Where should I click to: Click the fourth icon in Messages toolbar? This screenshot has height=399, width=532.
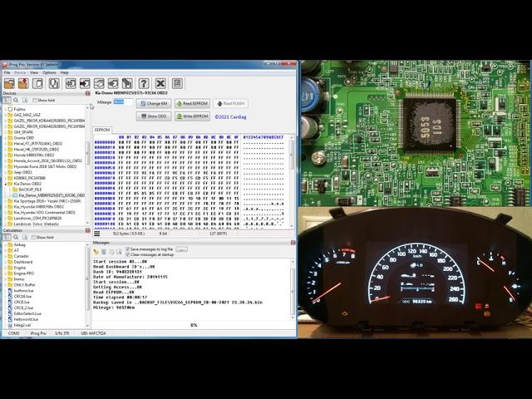119,252
